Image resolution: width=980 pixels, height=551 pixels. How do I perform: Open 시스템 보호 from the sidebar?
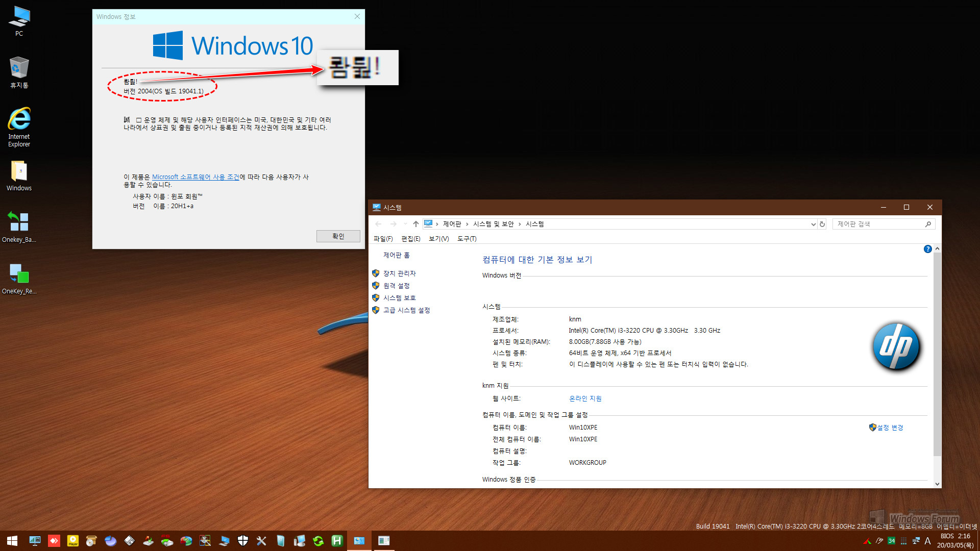pyautogui.click(x=400, y=298)
